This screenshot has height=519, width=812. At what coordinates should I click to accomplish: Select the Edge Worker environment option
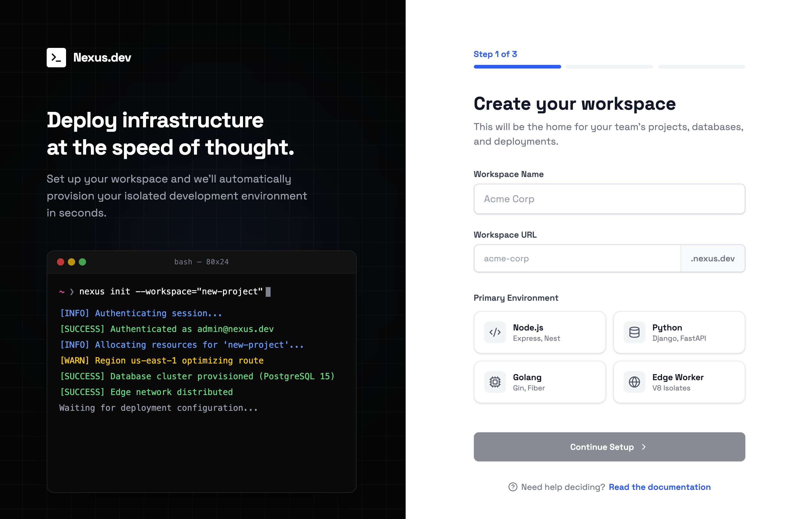[x=679, y=382]
